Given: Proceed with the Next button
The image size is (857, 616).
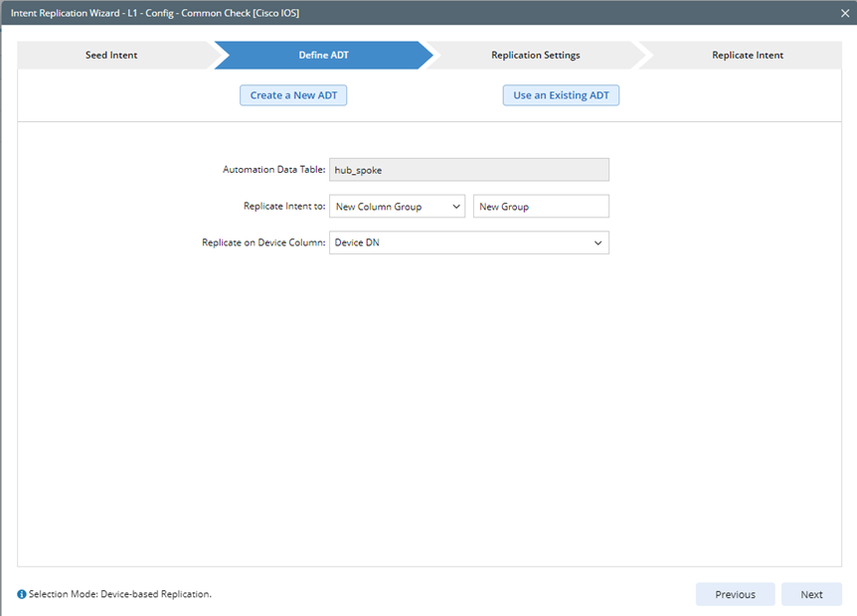Looking at the screenshot, I should click(811, 594).
